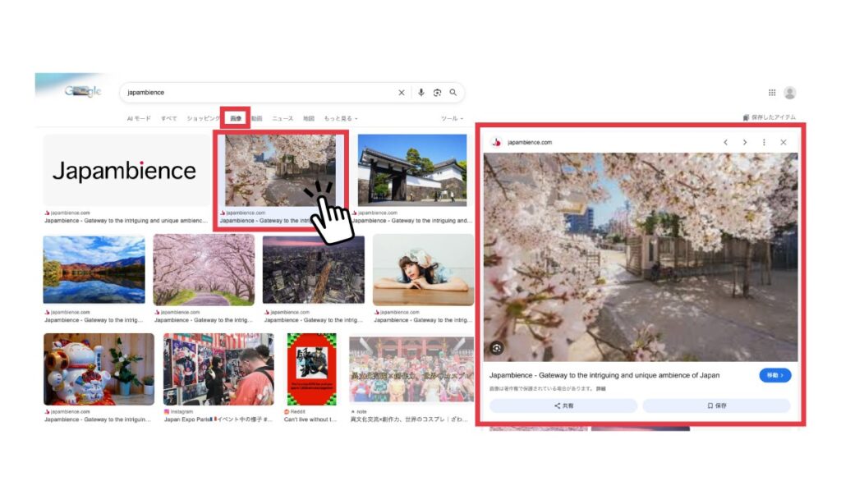Select the AI モード tab
This screenshot has width=841, height=504.
coord(139,118)
